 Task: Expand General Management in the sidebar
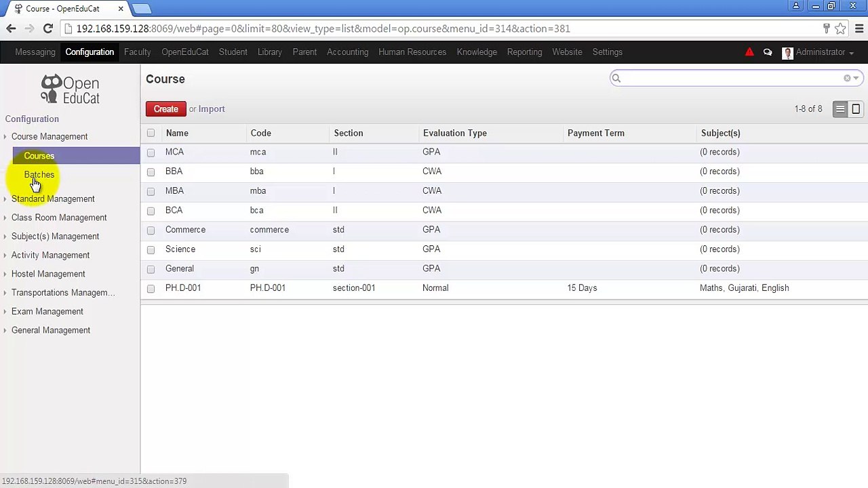tap(51, 330)
